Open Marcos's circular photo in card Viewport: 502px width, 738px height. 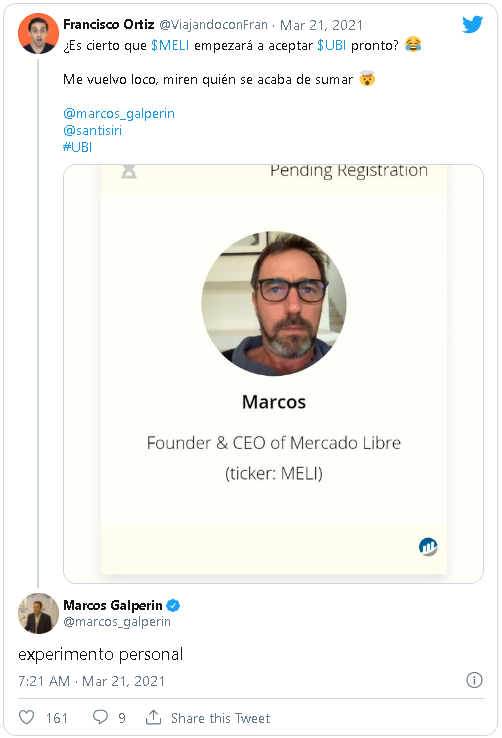tap(274, 304)
